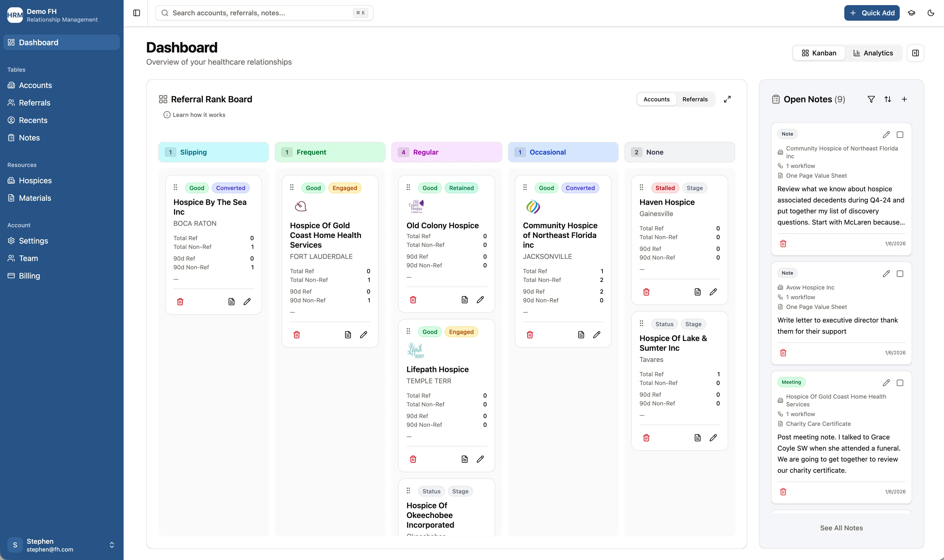The height and width of the screenshot is (560, 944).
Task: Click the Quick Add button
Action: (872, 12)
